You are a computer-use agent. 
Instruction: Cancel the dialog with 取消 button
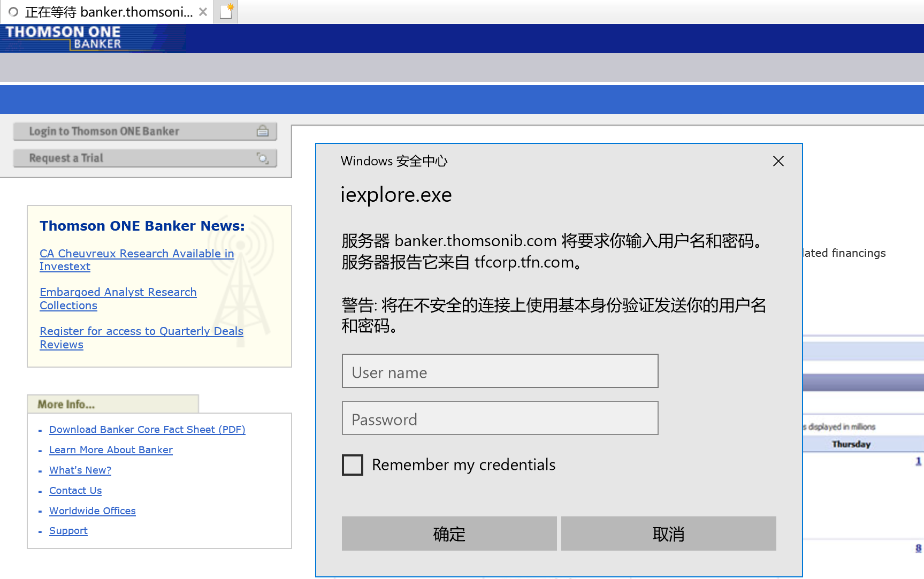(668, 534)
